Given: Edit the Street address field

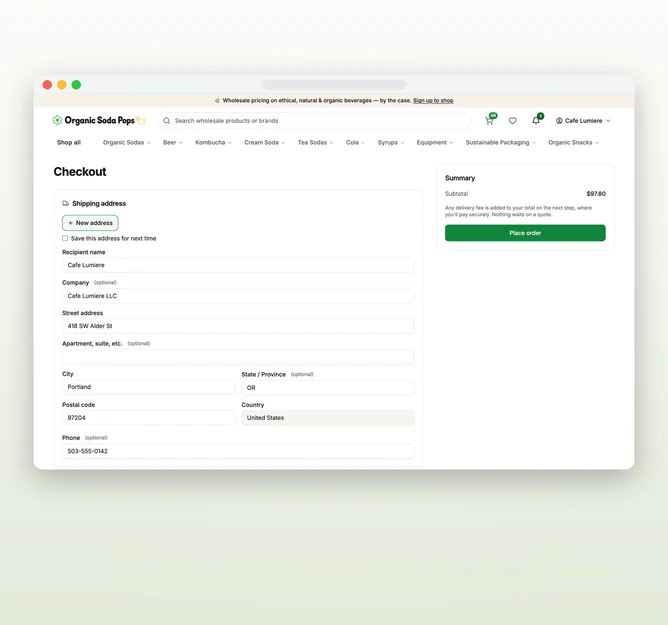Looking at the screenshot, I should point(238,326).
